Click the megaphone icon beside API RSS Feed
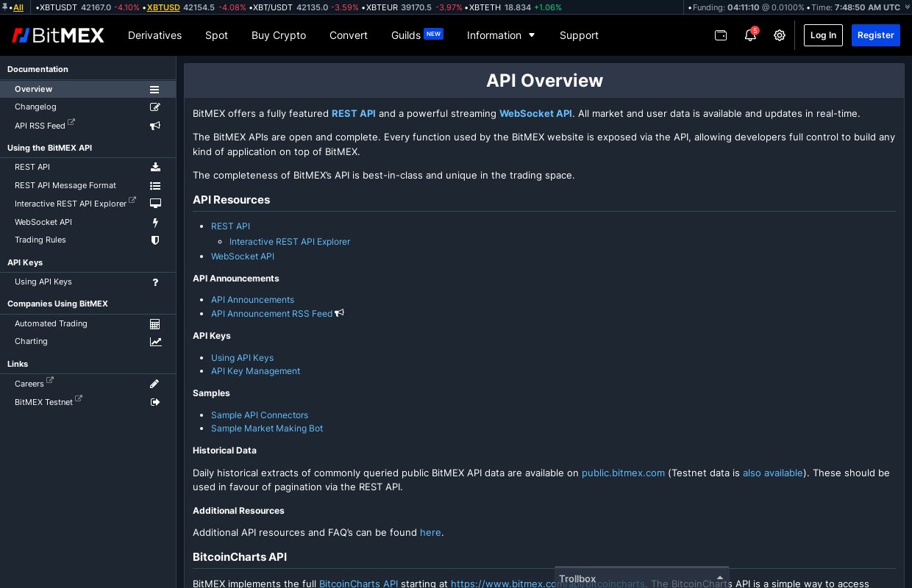Image resolution: width=912 pixels, height=588 pixels. pyautogui.click(x=155, y=126)
